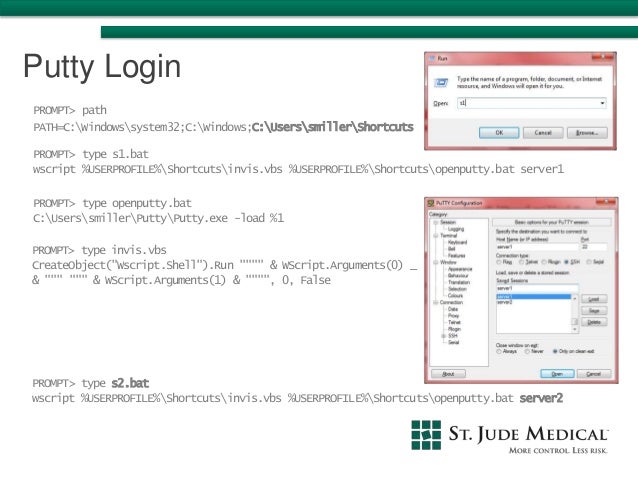Screen dimensions: 638x479
Task: Select Proxy in PuTTY category tree
Action: (453, 315)
